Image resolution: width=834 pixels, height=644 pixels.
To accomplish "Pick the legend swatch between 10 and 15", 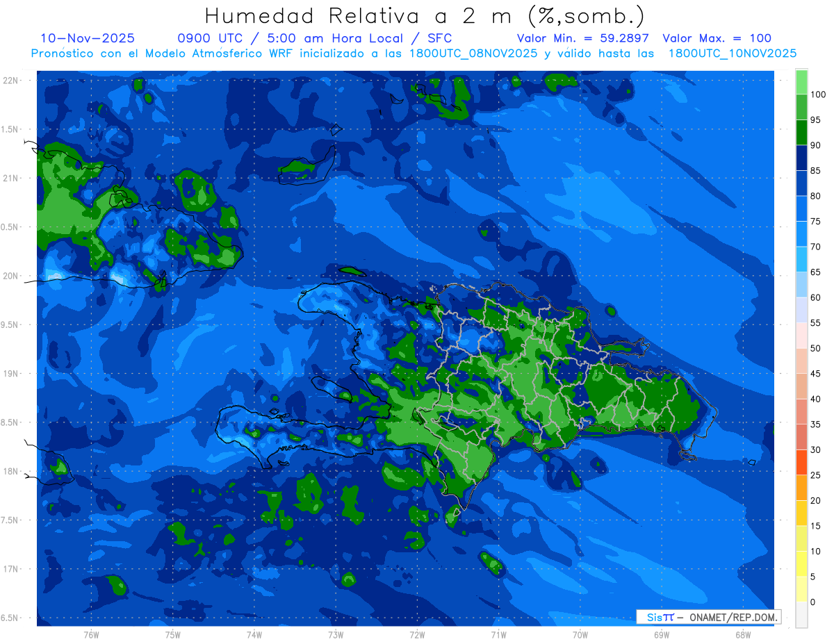I will tap(801, 538).
